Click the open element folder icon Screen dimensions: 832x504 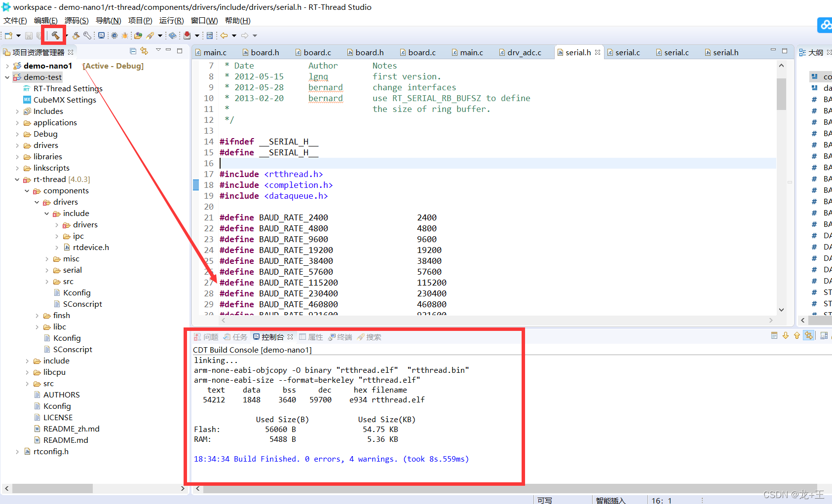[138, 36]
